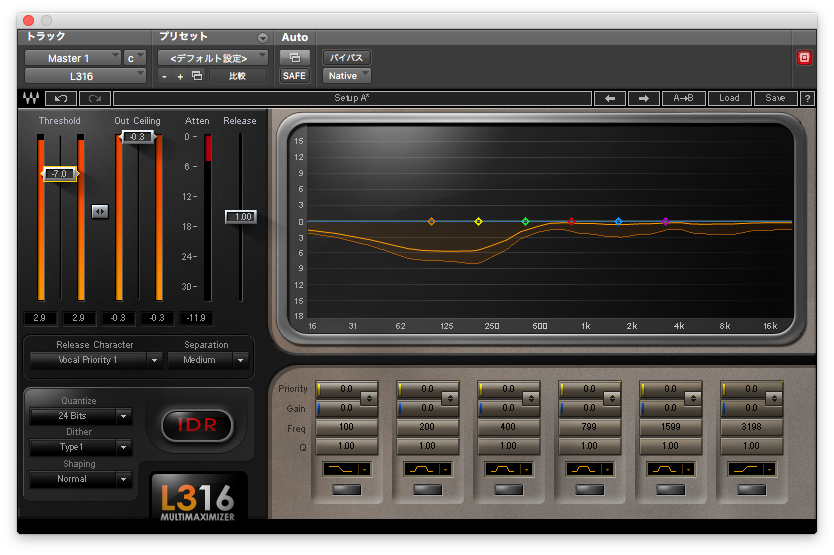This screenshot has height=555, width=834.
Task: Open the Shaping Normal dropdown
Action: point(80,479)
